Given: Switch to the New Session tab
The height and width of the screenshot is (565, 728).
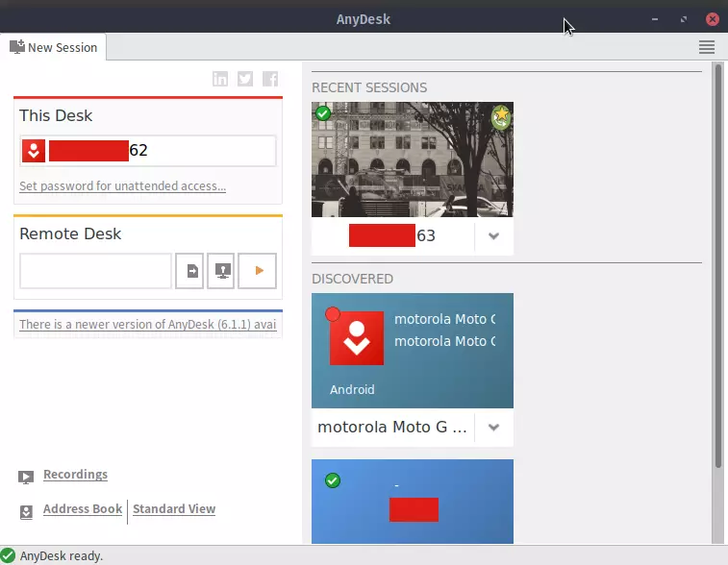Looking at the screenshot, I should click(x=54, y=47).
